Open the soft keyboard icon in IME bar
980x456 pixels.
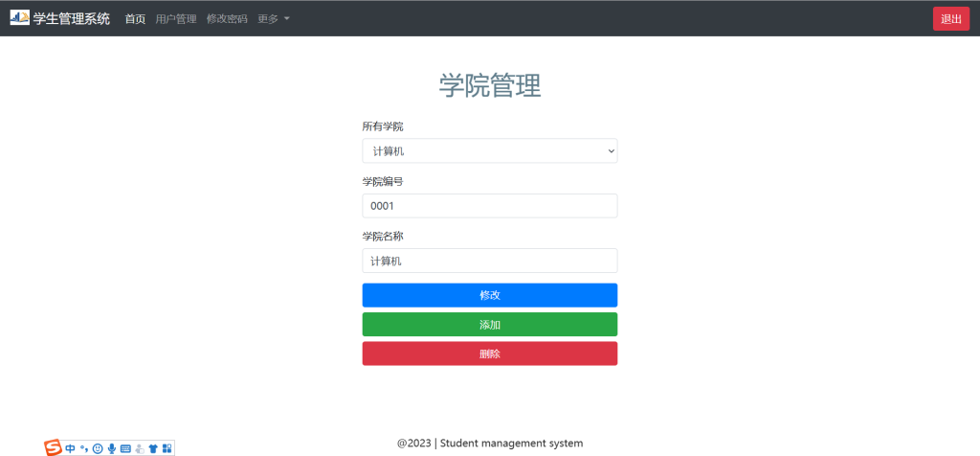(125, 448)
